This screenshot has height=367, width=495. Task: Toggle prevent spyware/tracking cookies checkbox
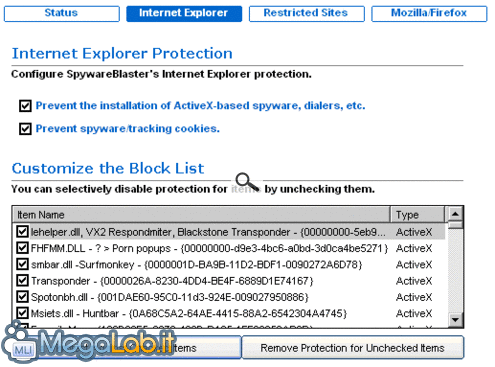click(x=25, y=129)
